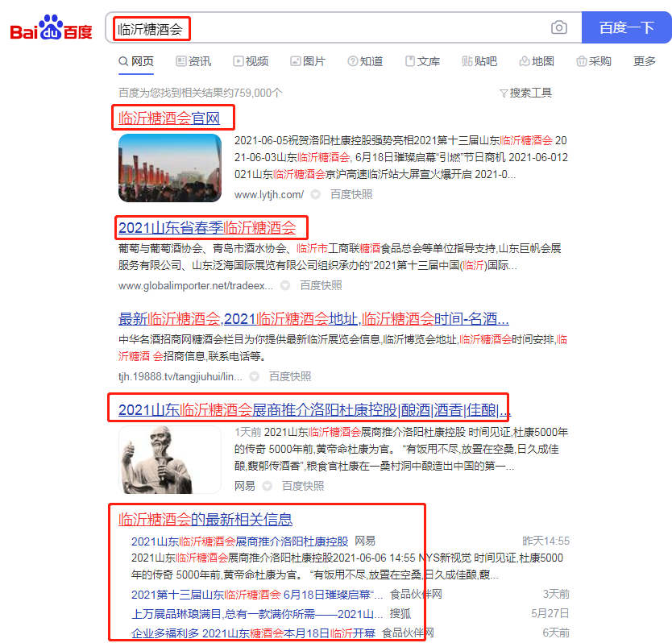Go to the 知道 tab
Screen dimensions: 672x643
365,61
